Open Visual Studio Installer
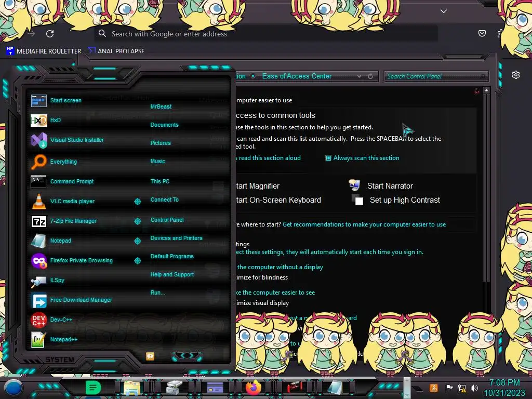The image size is (532, 399). 67,140
